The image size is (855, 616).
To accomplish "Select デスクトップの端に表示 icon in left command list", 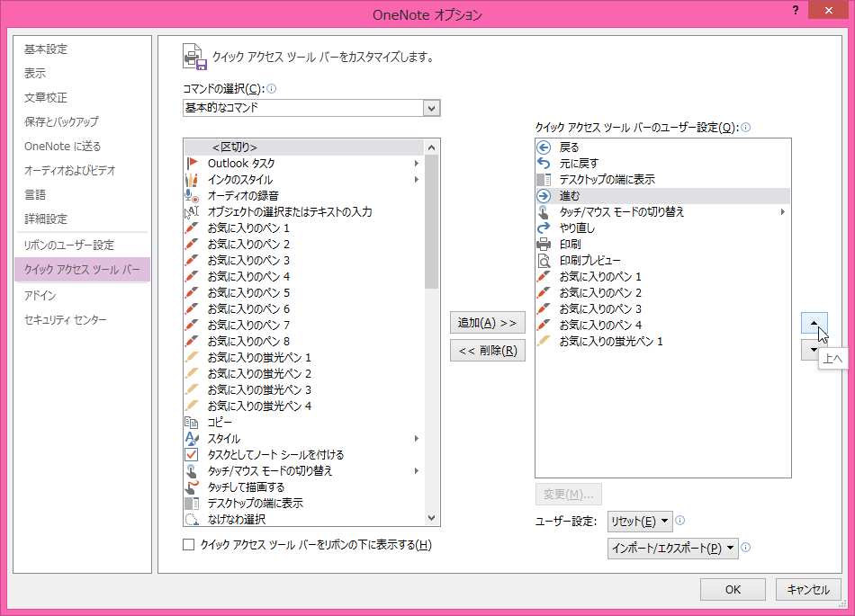I will pos(192,503).
